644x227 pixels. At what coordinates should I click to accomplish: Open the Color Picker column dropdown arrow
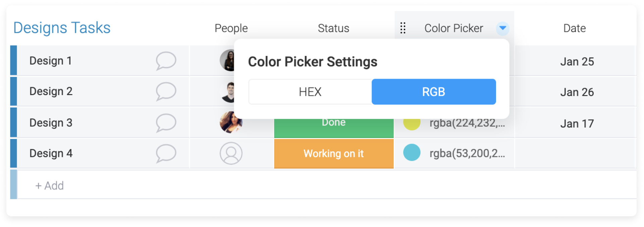502,28
